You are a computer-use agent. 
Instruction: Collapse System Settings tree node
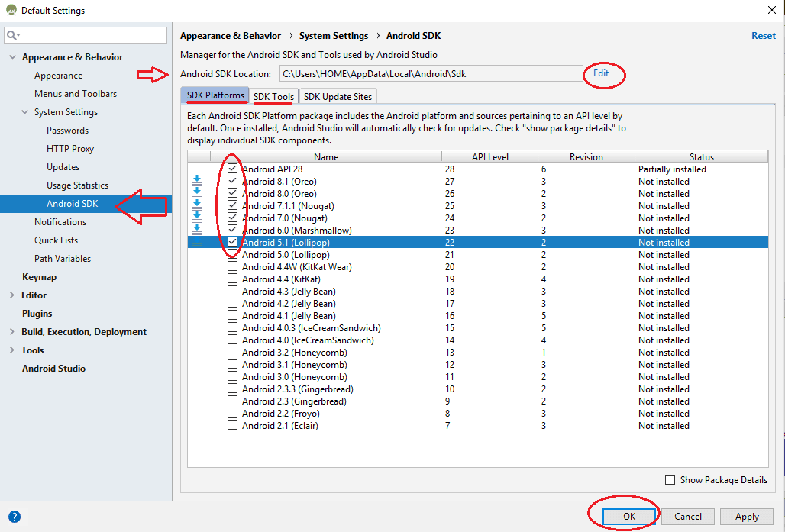coord(24,112)
